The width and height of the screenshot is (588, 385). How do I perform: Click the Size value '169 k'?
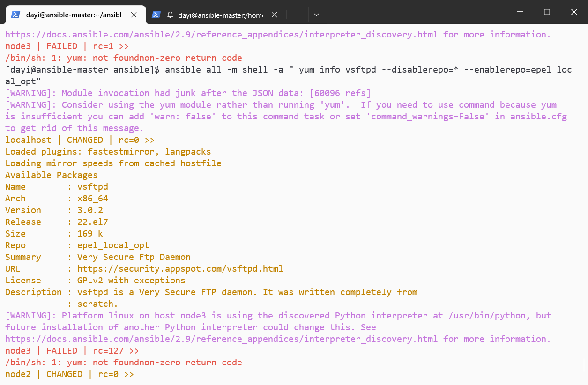coord(90,234)
